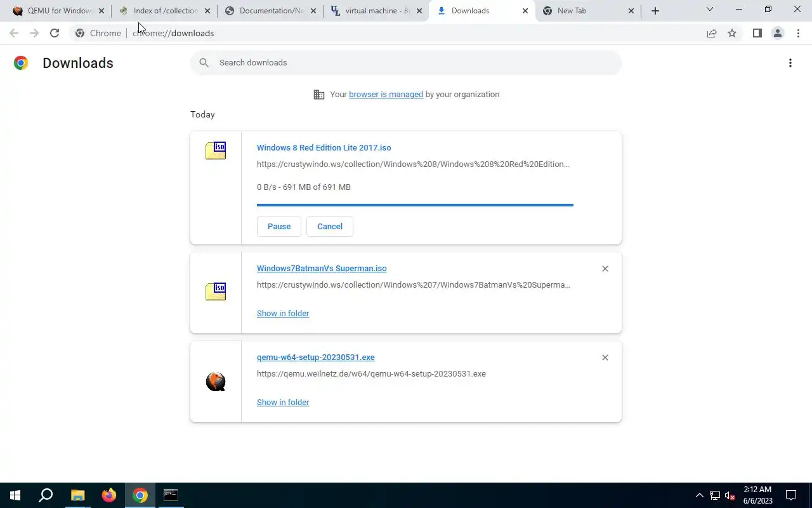Open Windows taskbar search
The image size is (812, 508).
tap(46, 495)
